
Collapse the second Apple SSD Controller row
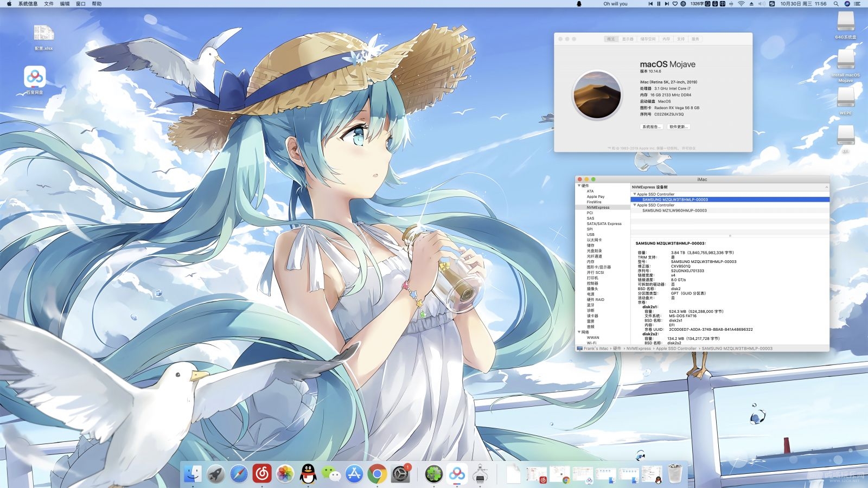click(635, 205)
